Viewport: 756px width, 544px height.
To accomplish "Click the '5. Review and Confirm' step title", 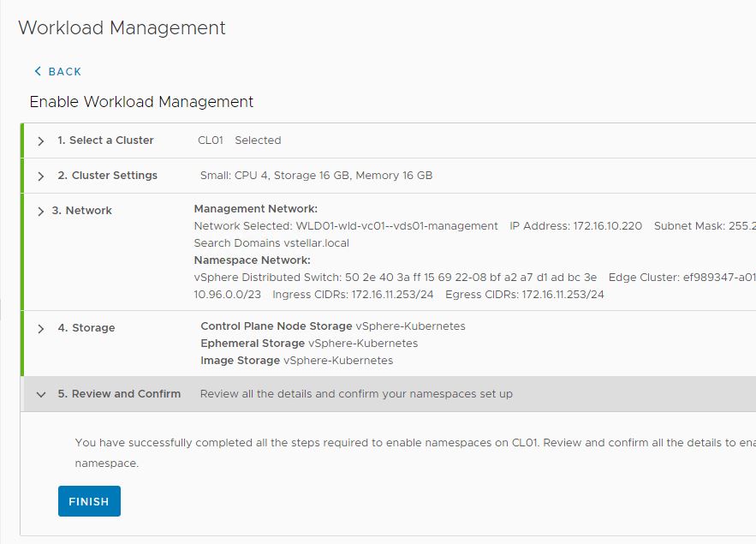I will [x=119, y=394].
